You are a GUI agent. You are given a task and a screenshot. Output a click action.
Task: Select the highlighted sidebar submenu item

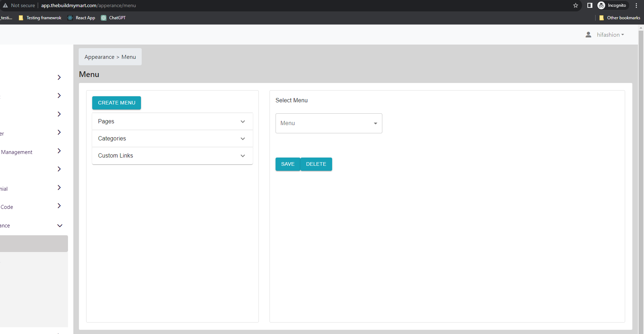[x=34, y=243]
